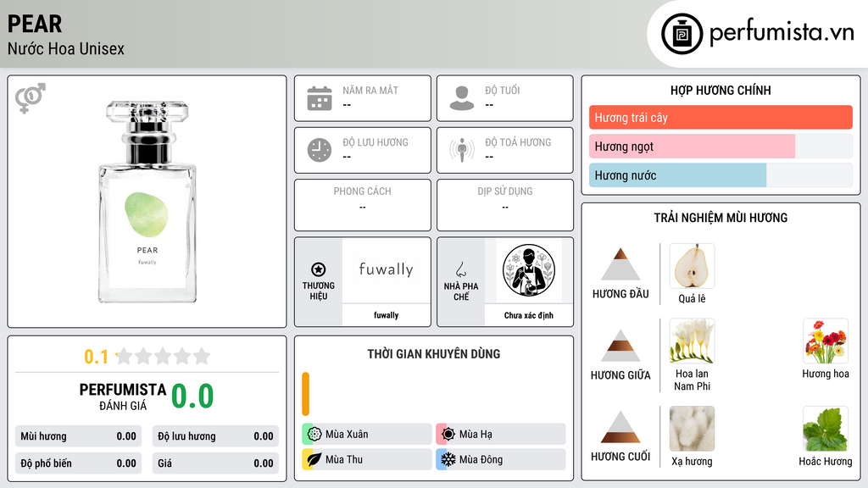Click the PEAR perfume bottle product image
Viewport: 868px width, 488px height.
[x=147, y=202]
